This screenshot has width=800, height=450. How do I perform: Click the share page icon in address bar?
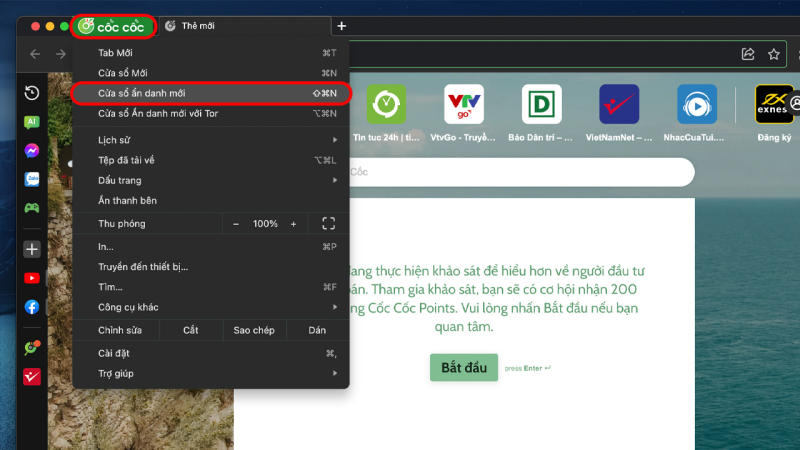coord(748,54)
